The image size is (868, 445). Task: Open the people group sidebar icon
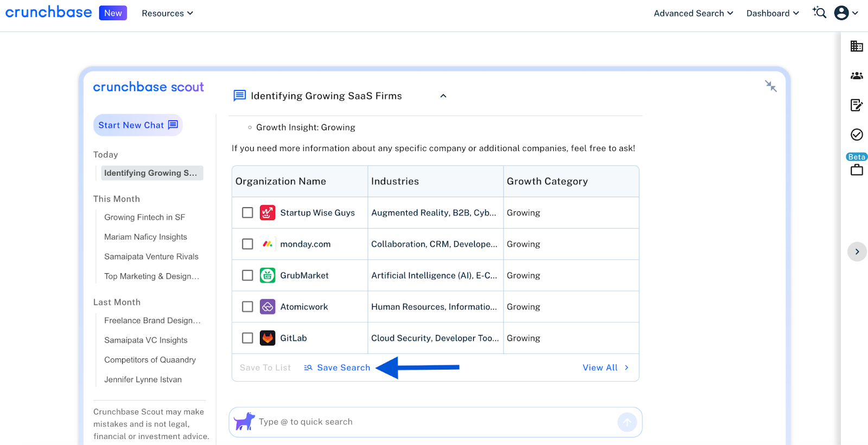point(857,76)
